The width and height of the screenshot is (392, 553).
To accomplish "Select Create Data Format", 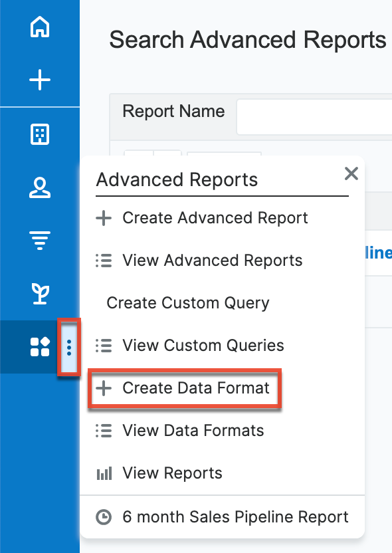I will tap(196, 388).
